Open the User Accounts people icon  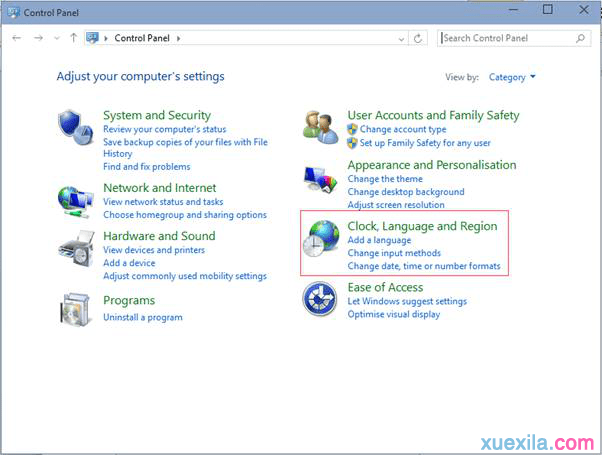click(x=320, y=127)
